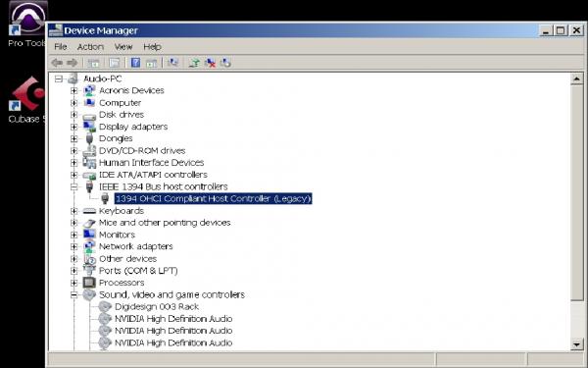Select the Disk drives label
This screenshot has height=368, width=588.
122,115
